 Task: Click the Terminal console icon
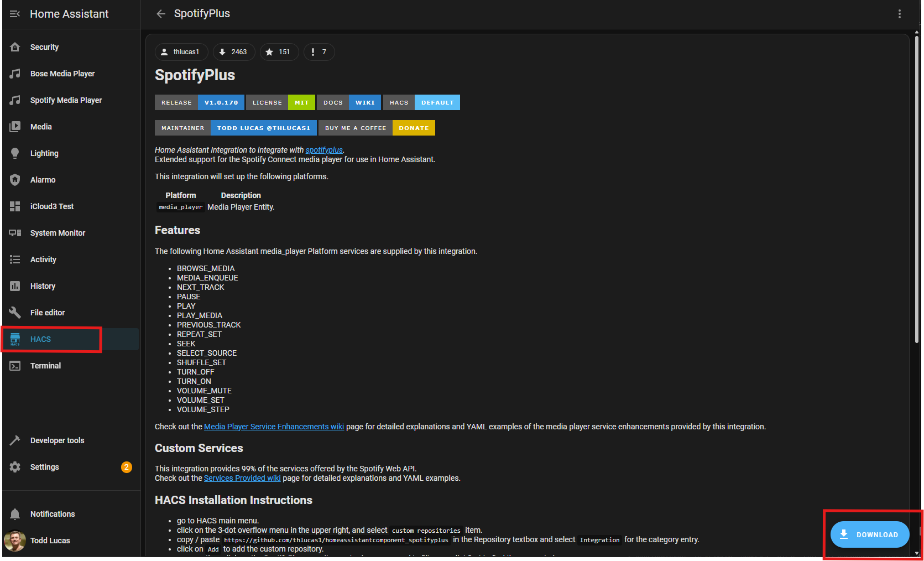(x=15, y=366)
